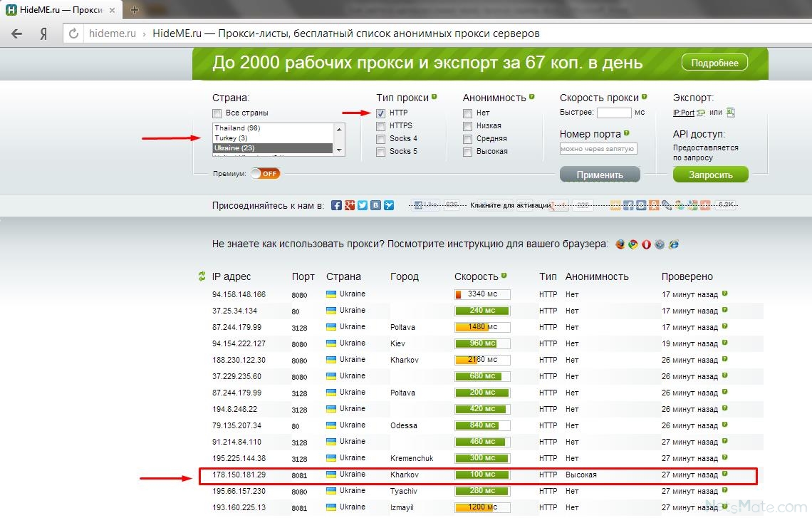This screenshot has width=812, height=518.
Task: Select 'Turkey (3)' in the country list
Action: 273,138
